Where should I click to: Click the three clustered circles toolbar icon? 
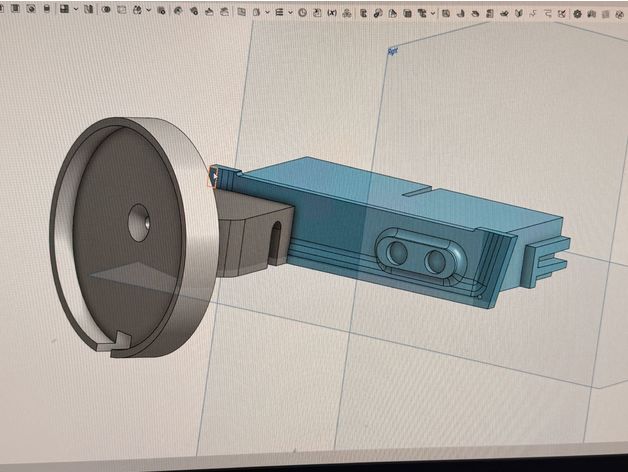point(347,14)
